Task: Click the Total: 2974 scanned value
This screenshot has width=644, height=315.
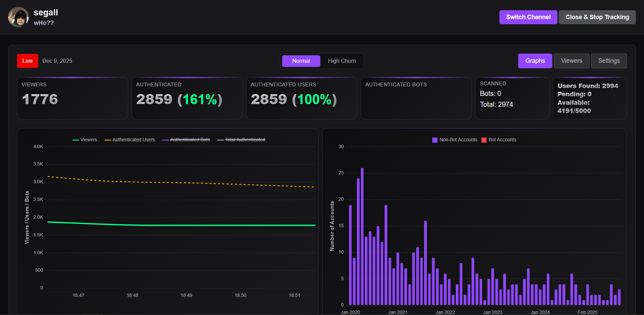Action: click(x=496, y=105)
